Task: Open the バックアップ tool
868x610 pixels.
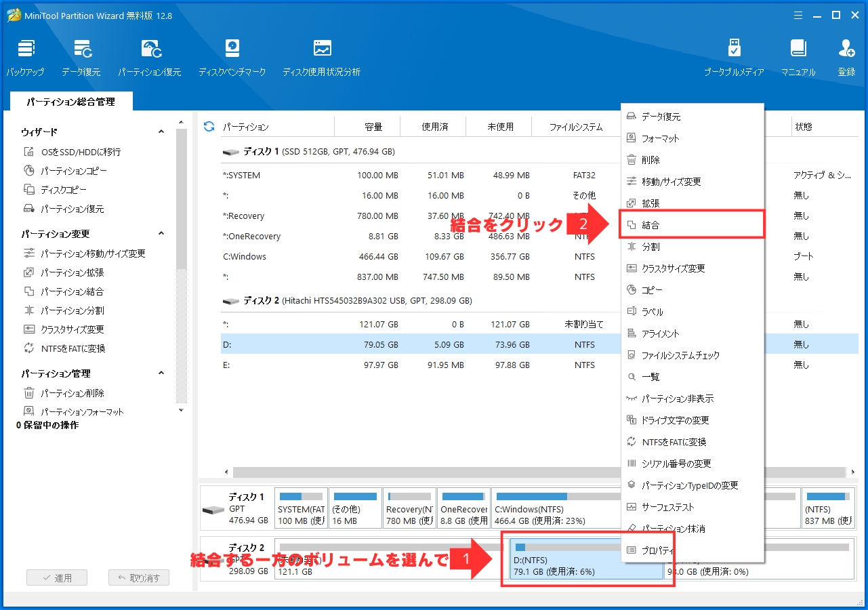Action: tap(26, 58)
